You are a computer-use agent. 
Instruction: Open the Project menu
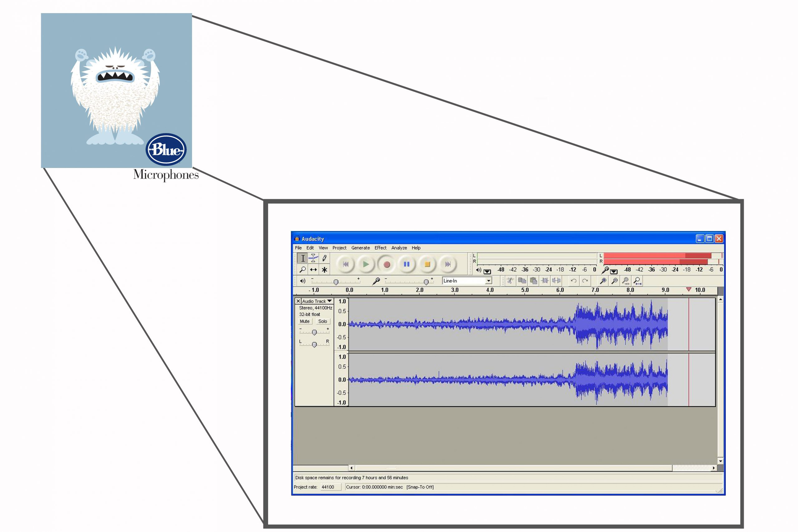pos(339,248)
